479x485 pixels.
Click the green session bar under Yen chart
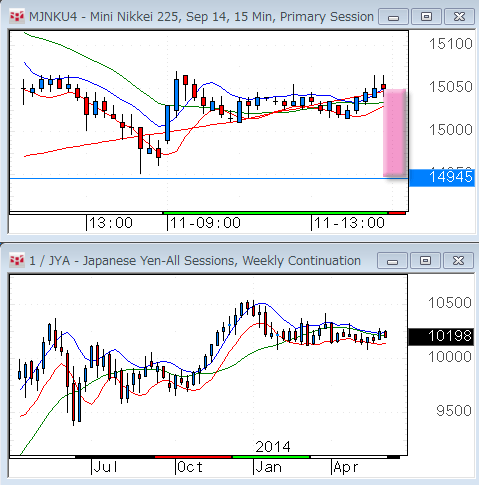pos(271,457)
